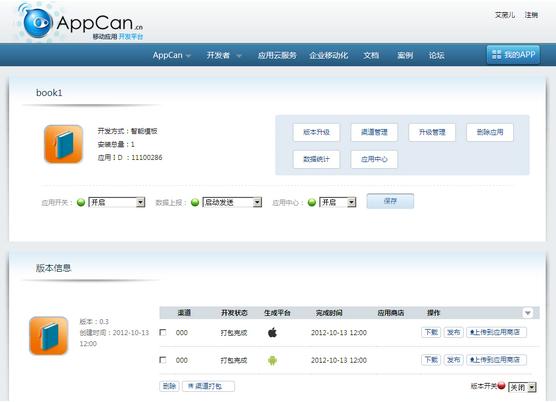Open the 应用中心 button in the panel

coord(374,159)
